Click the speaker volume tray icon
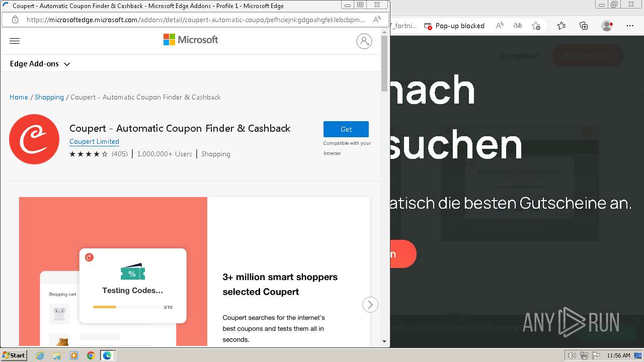This screenshot has height=362, width=644. point(572,355)
